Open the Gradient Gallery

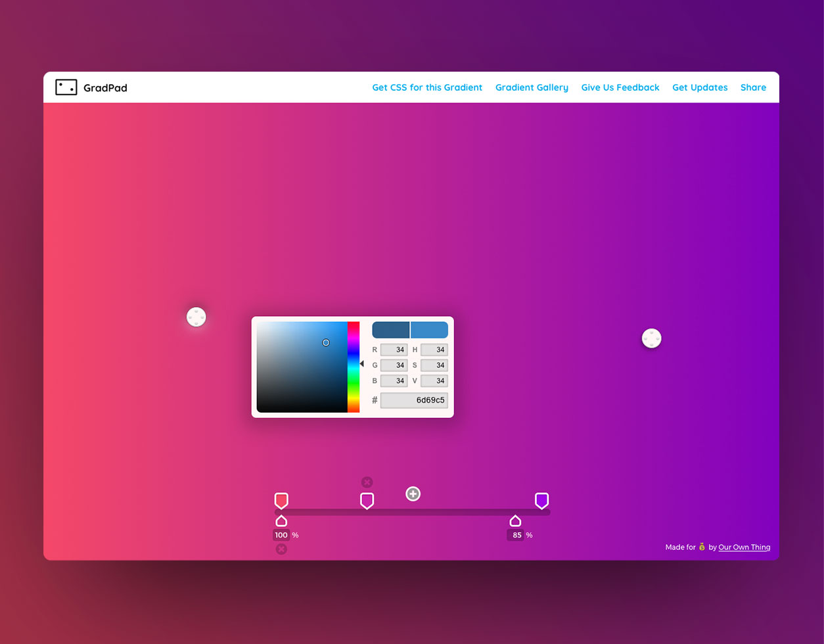[532, 87]
